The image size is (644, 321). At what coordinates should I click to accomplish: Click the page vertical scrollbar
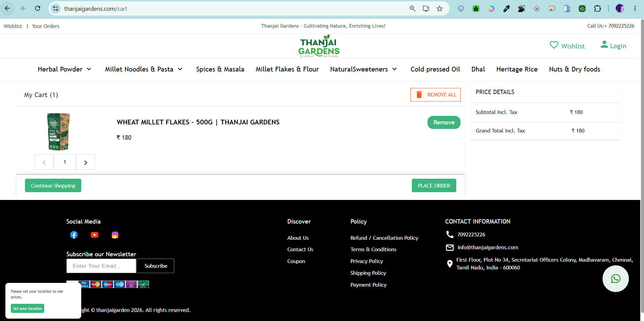[642, 165]
